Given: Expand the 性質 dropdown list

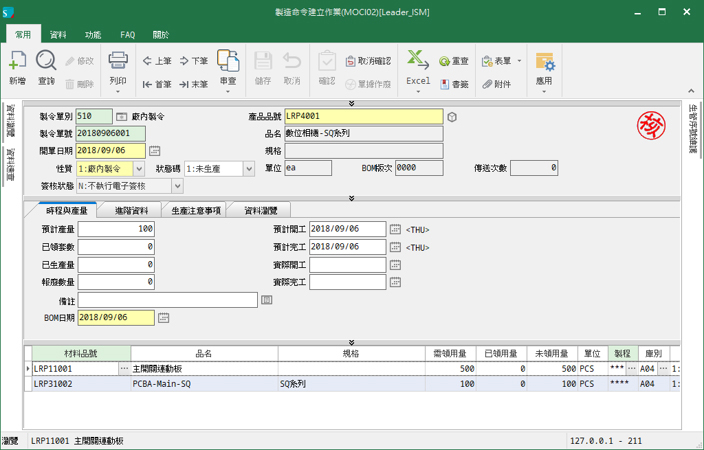Looking at the screenshot, I should coord(138,169).
